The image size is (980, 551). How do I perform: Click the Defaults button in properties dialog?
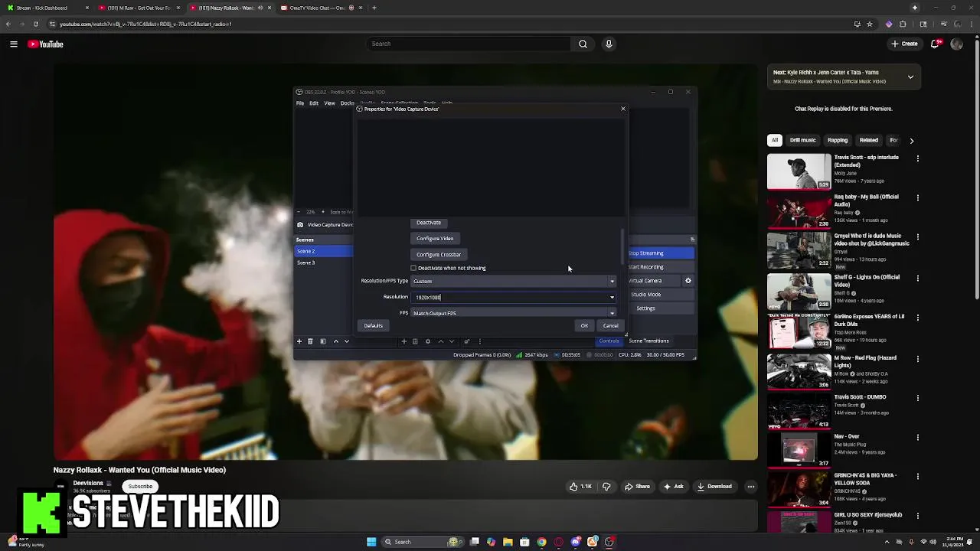tap(373, 326)
